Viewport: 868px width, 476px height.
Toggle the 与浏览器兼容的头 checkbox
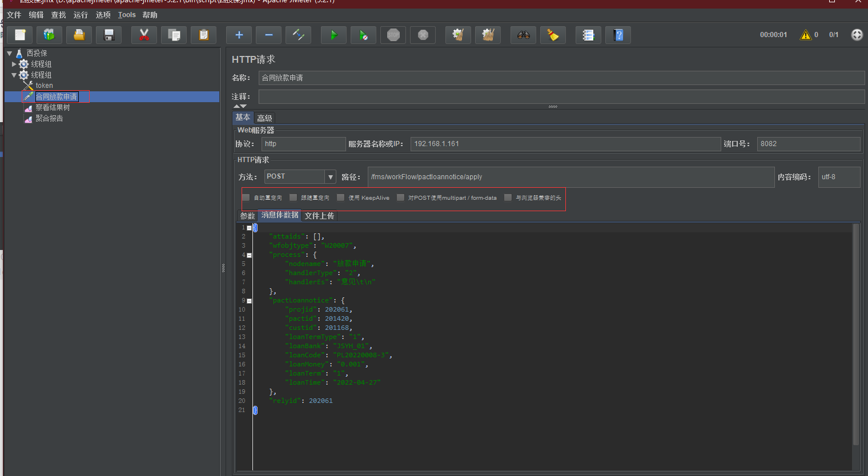pyautogui.click(x=508, y=197)
